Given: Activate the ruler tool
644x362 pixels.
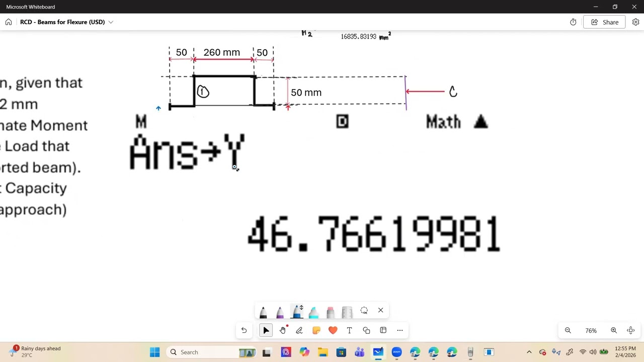Looking at the screenshot, I should [347, 312].
